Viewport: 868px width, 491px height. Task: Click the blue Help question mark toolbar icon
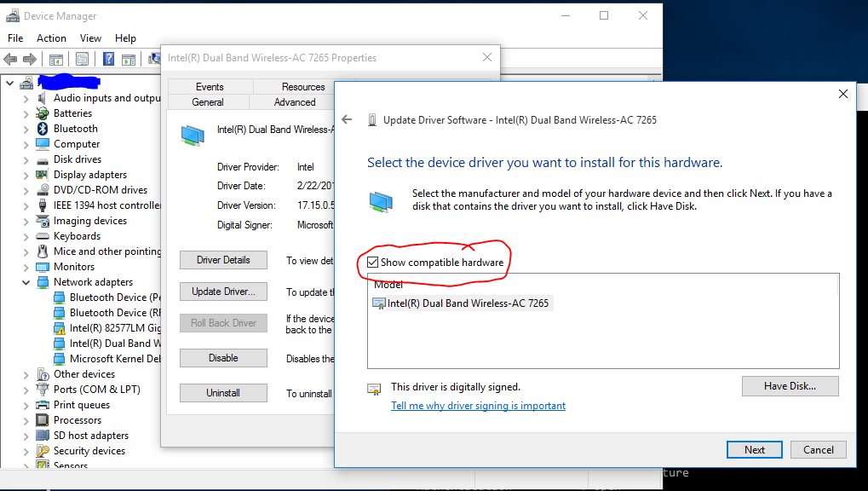108,59
